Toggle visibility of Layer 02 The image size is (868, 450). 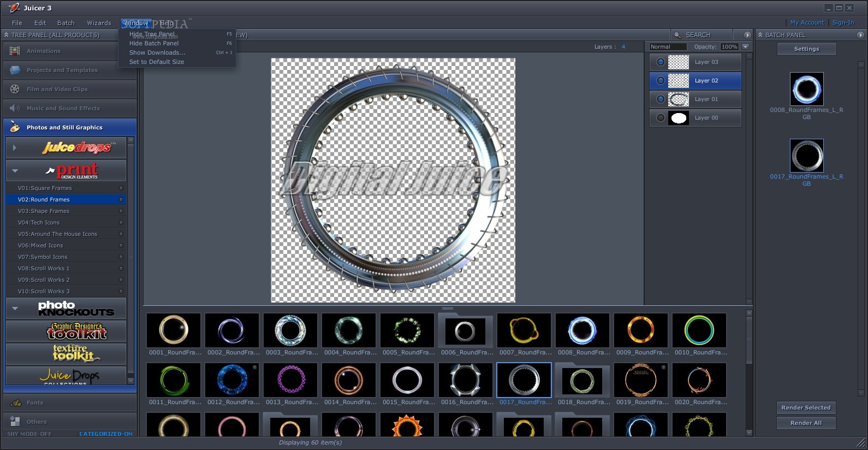(661, 81)
